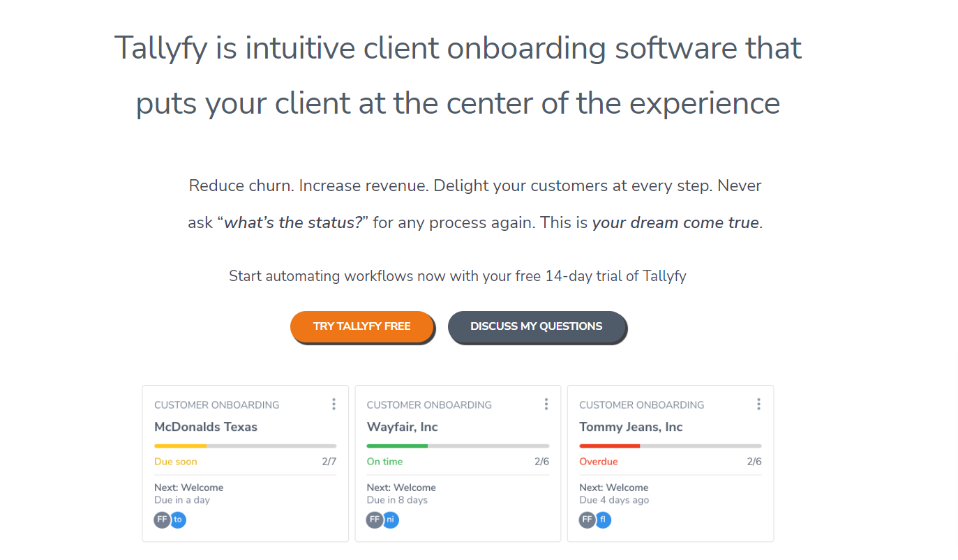Click the "Due soon" status label

[x=176, y=462]
